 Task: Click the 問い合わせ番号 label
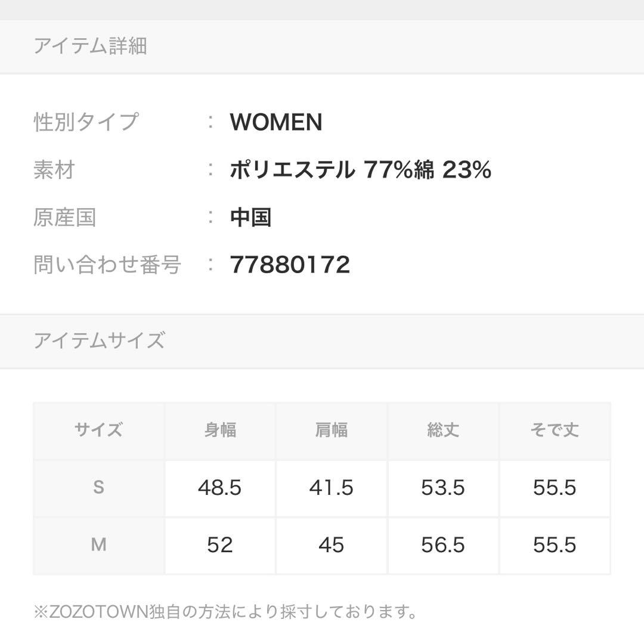[x=107, y=265]
